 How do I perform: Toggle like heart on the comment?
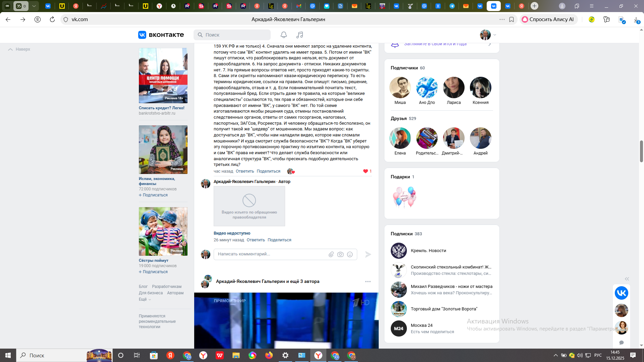pos(366,171)
